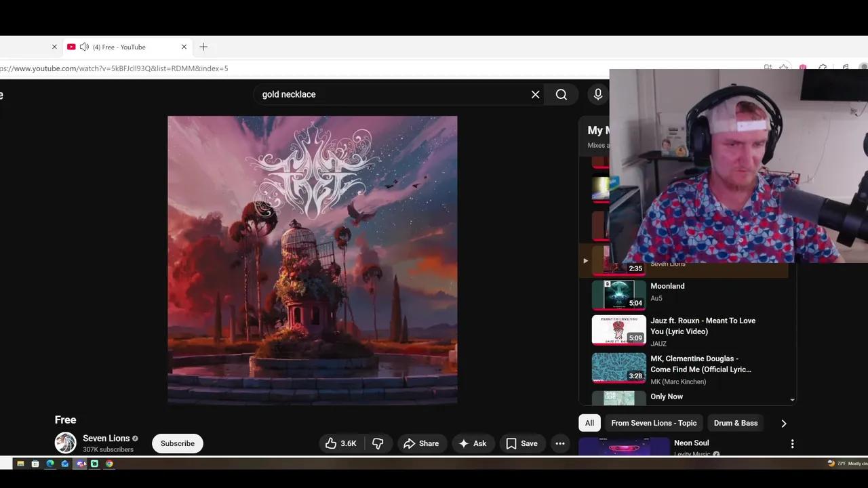Open the Seven Lions channel avatar
Viewport: 868px width, 488px height.
[66, 443]
